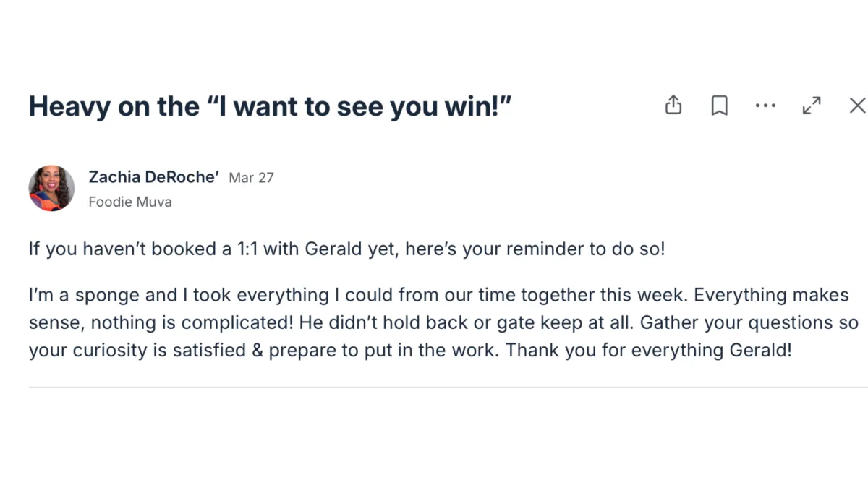Click Zachia DeRoche' profile avatar
This screenshot has width=868, height=488.
coord(51,188)
